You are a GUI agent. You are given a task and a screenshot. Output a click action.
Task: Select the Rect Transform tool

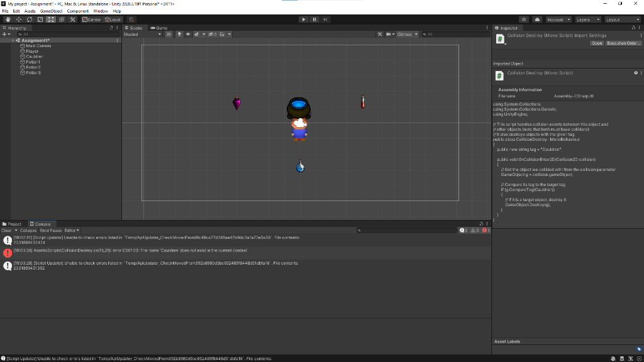50,19
